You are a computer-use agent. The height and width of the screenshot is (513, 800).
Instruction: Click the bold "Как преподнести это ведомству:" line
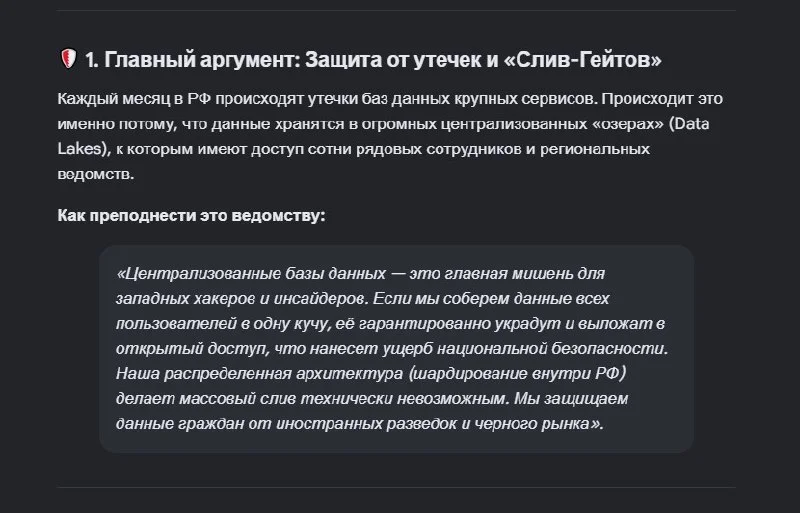(191, 215)
